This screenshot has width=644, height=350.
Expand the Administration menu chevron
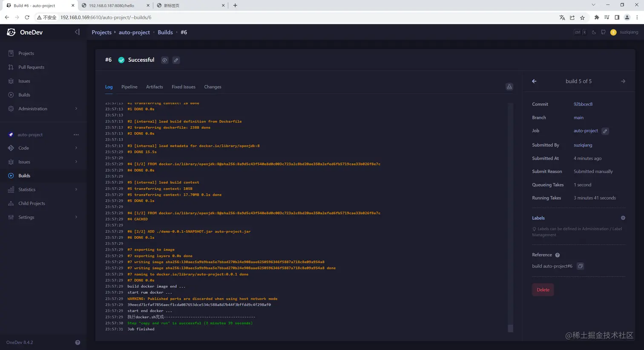[76, 109]
